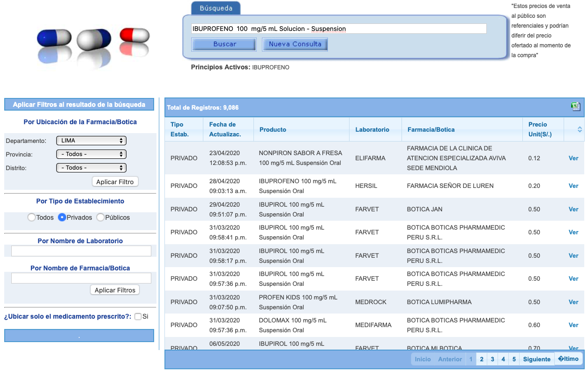This screenshot has height=381, width=588.
Task: Click the Siguiente pagination link
Action: click(x=537, y=359)
